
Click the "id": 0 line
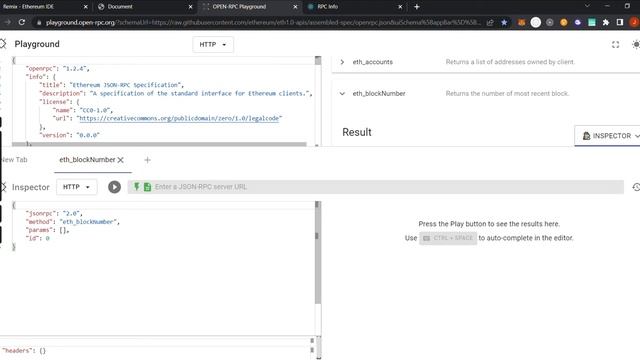tap(38, 238)
